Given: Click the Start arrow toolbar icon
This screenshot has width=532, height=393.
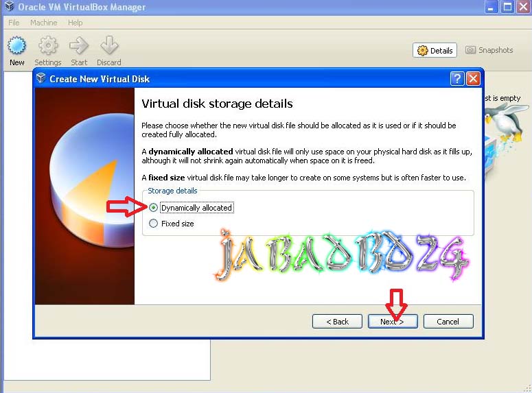Looking at the screenshot, I should coord(79,45).
